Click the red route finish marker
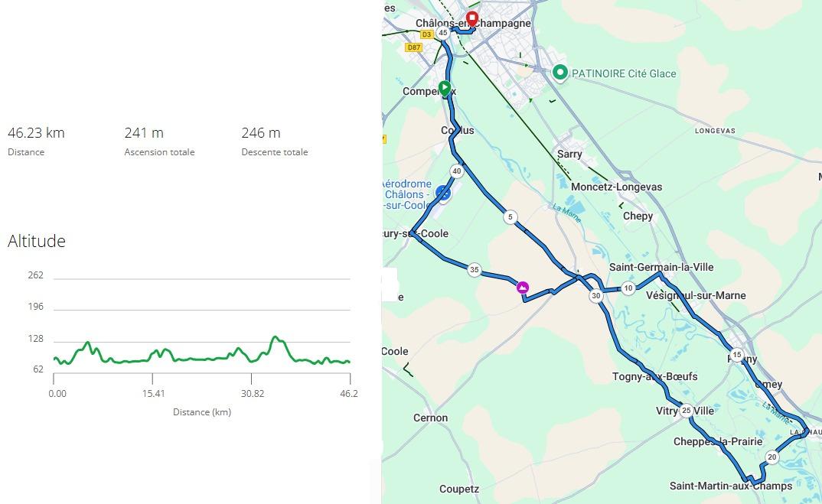The image size is (822, 504). [472, 18]
